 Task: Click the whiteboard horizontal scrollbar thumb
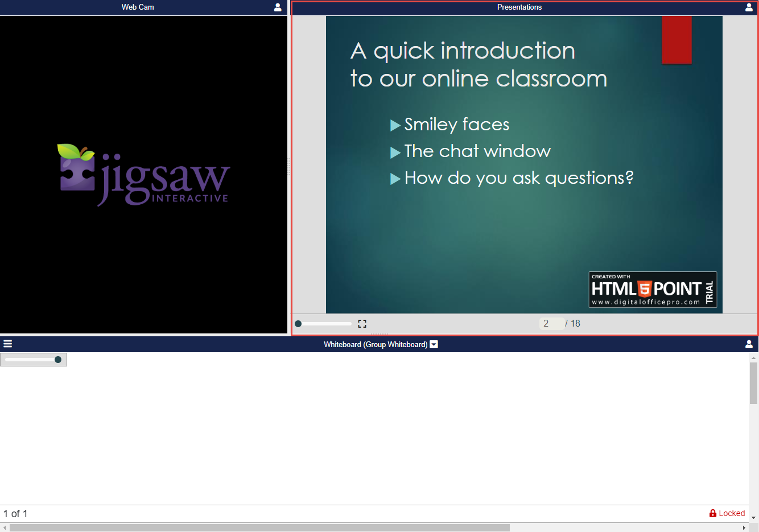[x=259, y=527]
